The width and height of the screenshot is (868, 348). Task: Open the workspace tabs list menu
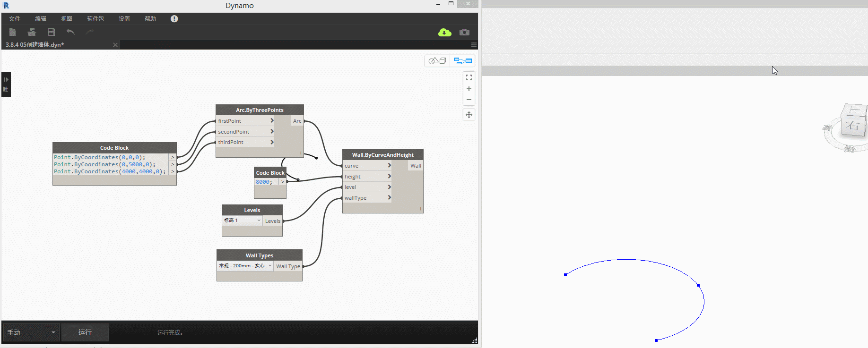pyautogui.click(x=474, y=45)
